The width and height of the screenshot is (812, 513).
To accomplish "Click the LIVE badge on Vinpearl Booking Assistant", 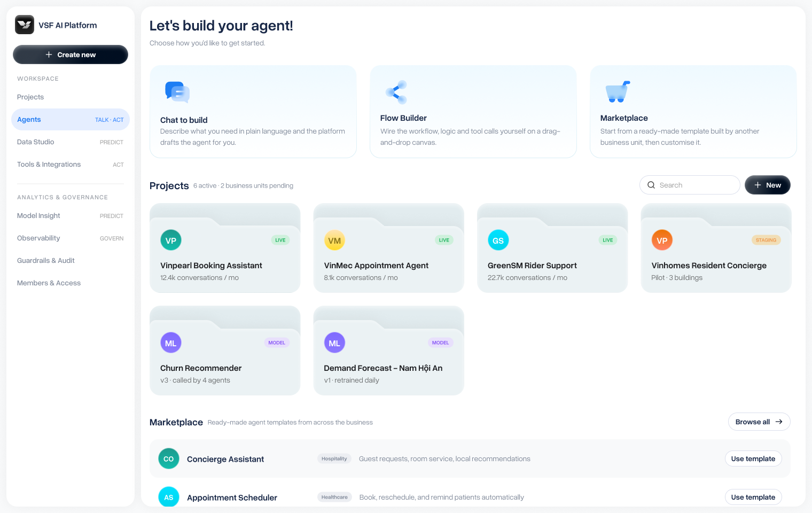I will [x=280, y=240].
